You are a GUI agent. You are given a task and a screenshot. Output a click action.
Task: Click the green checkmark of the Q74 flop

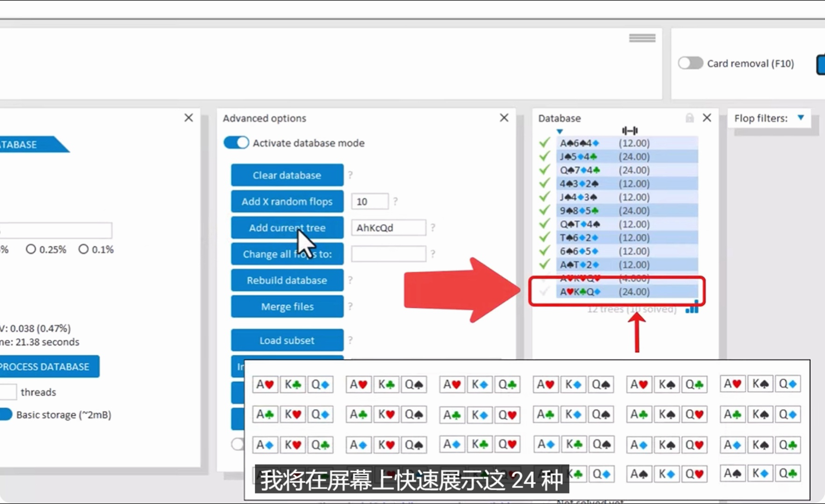tap(544, 169)
